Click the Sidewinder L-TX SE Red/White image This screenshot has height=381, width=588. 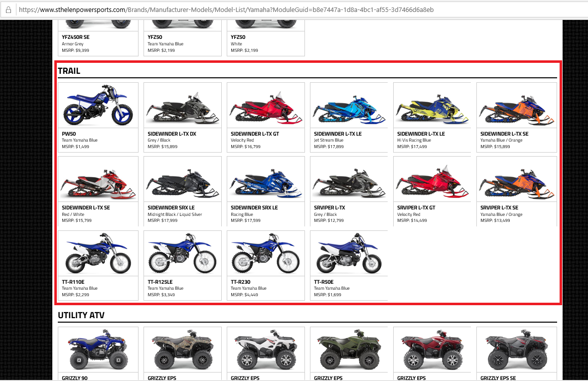(x=98, y=180)
